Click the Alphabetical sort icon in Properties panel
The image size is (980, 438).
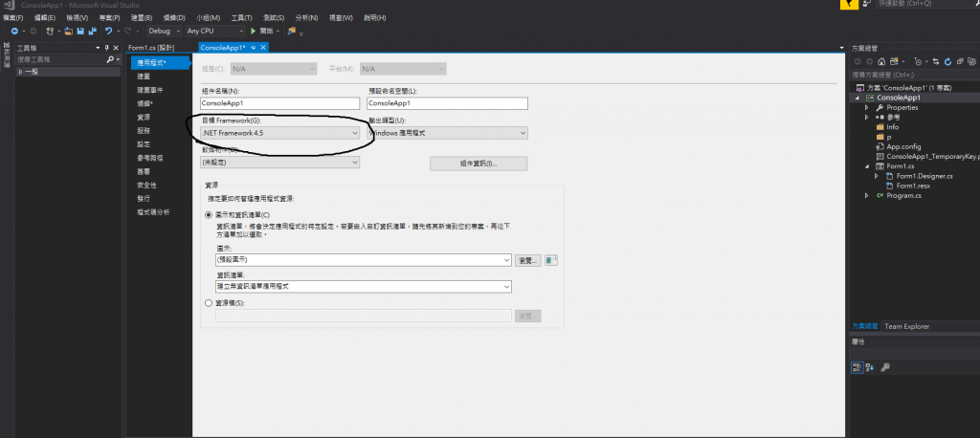tap(870, 367)
